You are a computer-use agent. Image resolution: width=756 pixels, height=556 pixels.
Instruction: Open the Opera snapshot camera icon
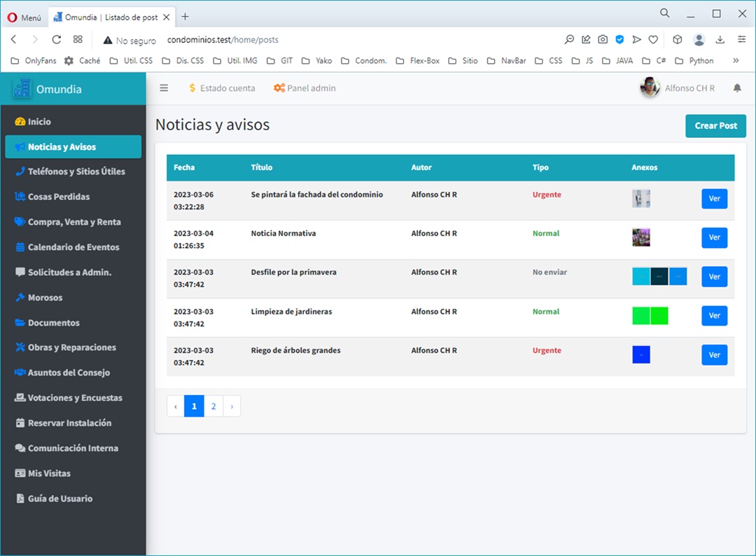[x=603, y=40]
